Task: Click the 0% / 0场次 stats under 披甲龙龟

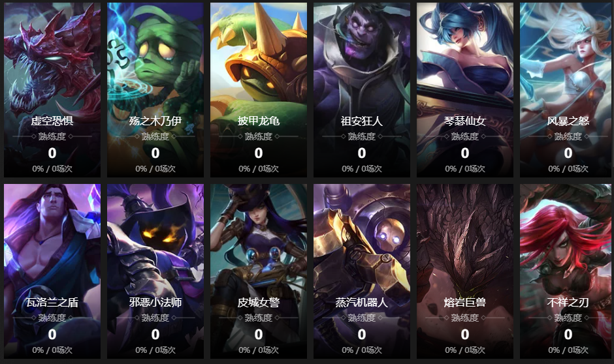Action: point(259,168)
